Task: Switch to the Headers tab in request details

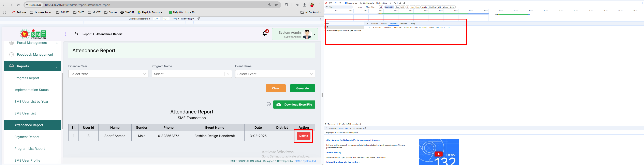Action: click(x=374, y=24)
